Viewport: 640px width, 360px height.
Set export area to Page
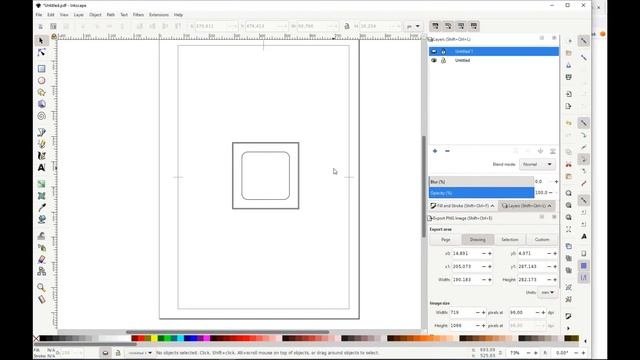(x=446, y=240)
